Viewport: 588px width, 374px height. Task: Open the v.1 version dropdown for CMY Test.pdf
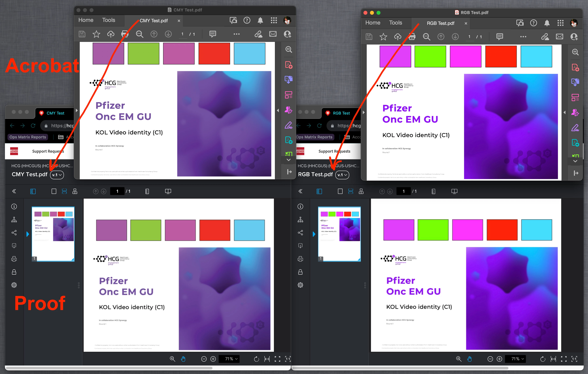coord(57,175)
